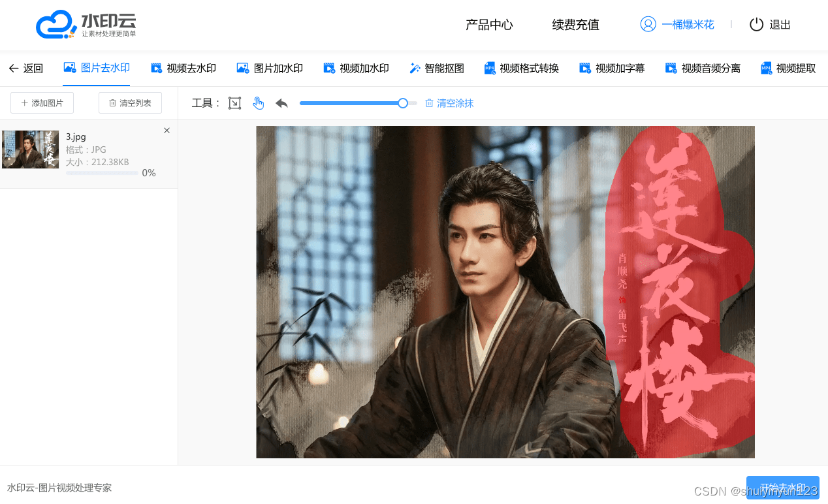Click the 图片去水印 tab icon
The image size is (828, 504).
70,67
